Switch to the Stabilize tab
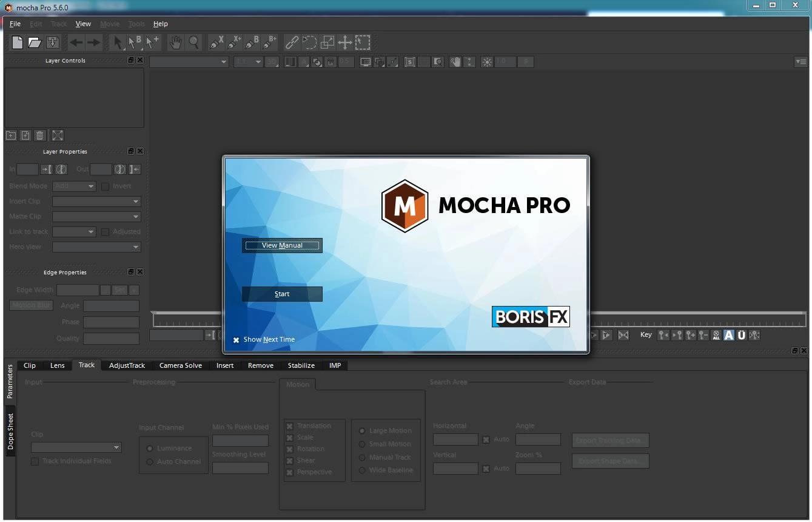This screenshot has height=522, width=812. (301, 365)
